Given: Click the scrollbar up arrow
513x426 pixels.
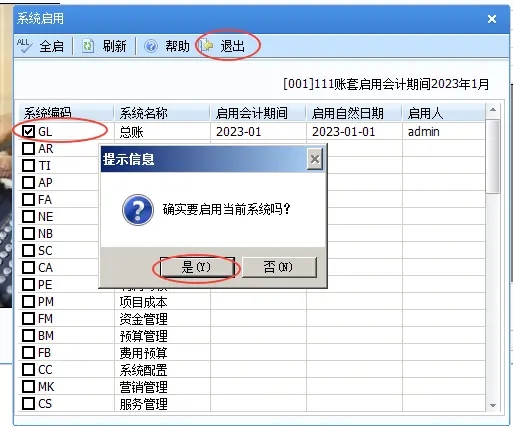Looking at the screenshot, I should point(493,110).
